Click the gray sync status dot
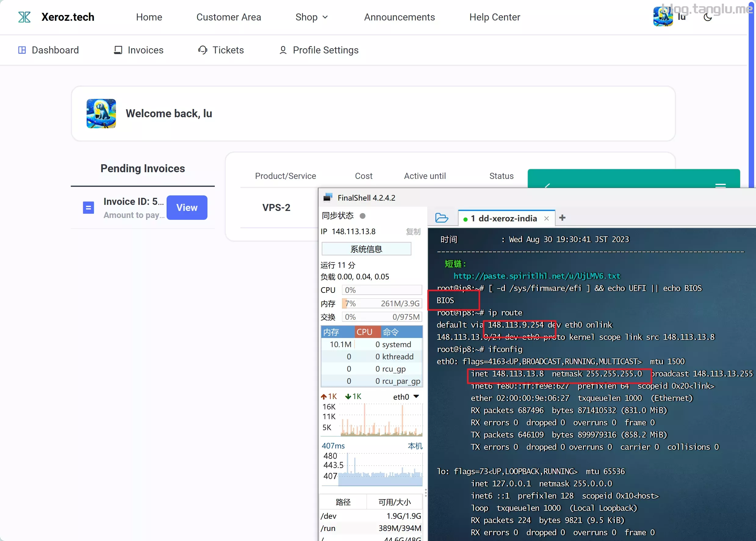The height and width of the screenshot is (541, 756). click(362, 216)
